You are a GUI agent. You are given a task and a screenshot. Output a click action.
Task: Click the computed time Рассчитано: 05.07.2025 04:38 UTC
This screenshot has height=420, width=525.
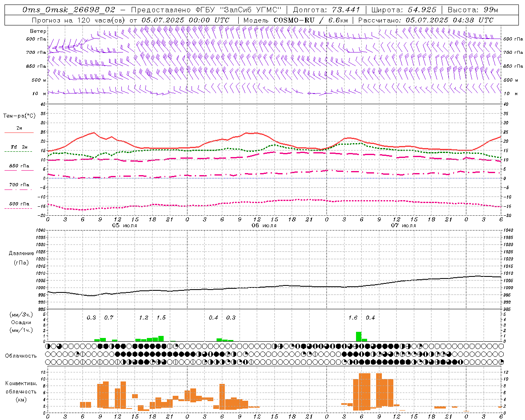[x=426, y=20]
